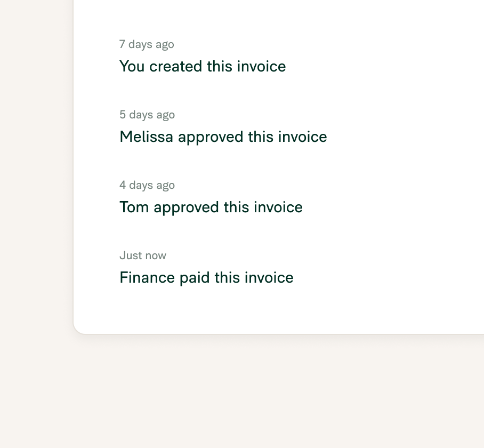Open the "Finance paid this invoice" entry
This screenshot has width=484, height=448.
point(206,277)
